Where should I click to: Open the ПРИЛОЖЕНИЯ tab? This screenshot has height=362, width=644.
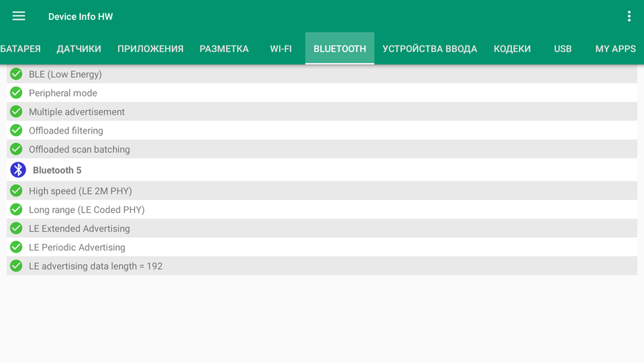point(151,48)
